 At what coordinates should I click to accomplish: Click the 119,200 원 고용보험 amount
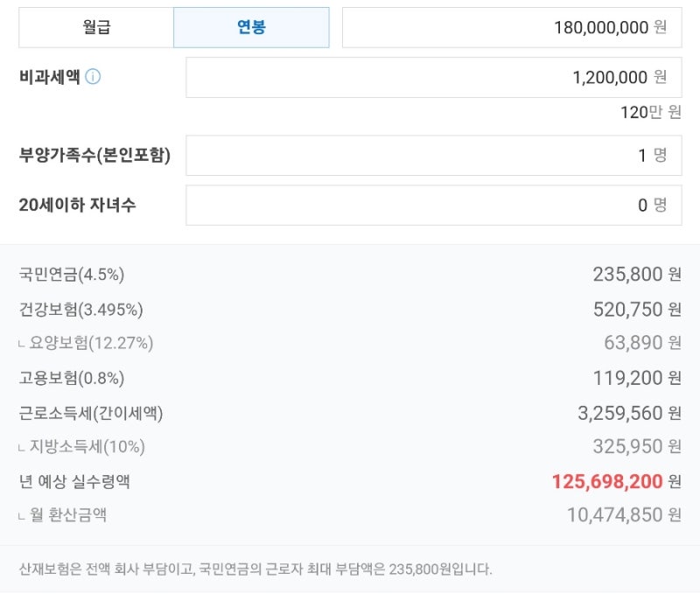pyautogui.click(x=636, y=378)
